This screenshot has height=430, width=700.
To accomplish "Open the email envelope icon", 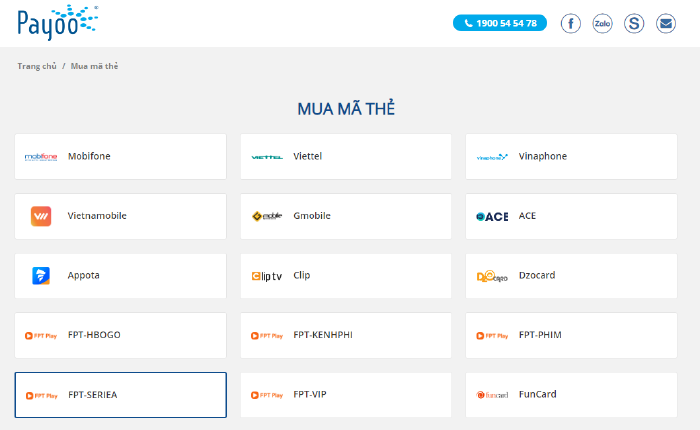I will [666, 23].
